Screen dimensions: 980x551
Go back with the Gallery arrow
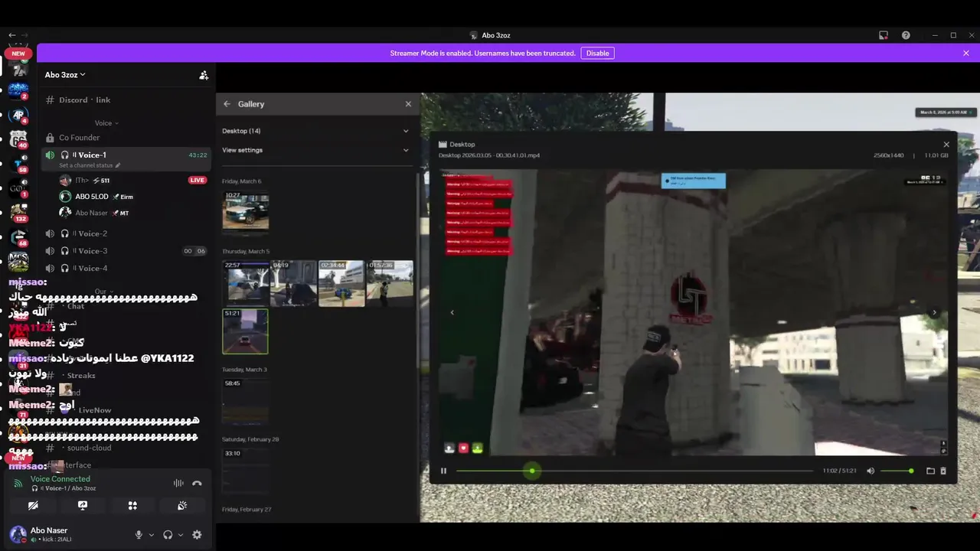[x=227, y=104]
